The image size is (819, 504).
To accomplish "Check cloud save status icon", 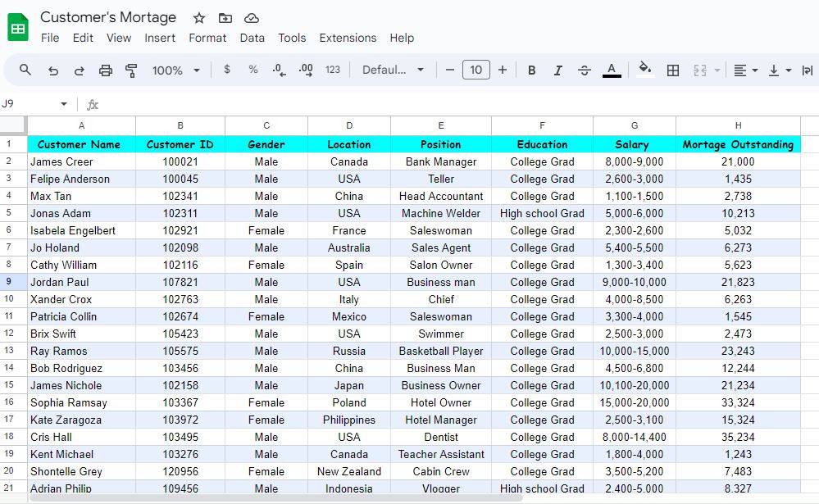I will [x=252, y=18].
